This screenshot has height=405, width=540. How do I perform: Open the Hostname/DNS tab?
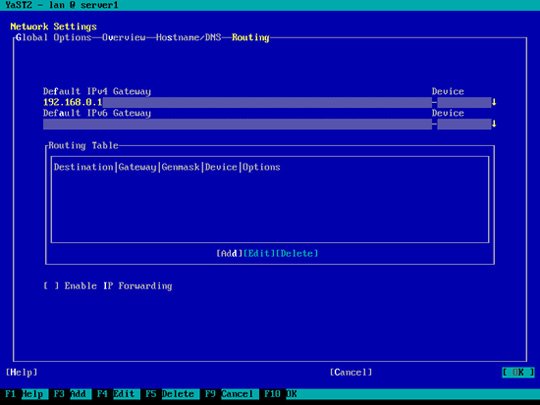coord(188,38)
